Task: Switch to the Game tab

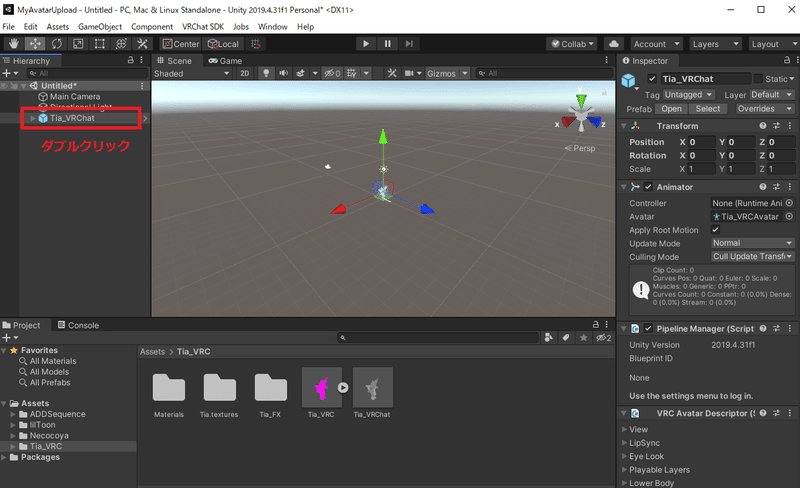Action: [225, 61]
